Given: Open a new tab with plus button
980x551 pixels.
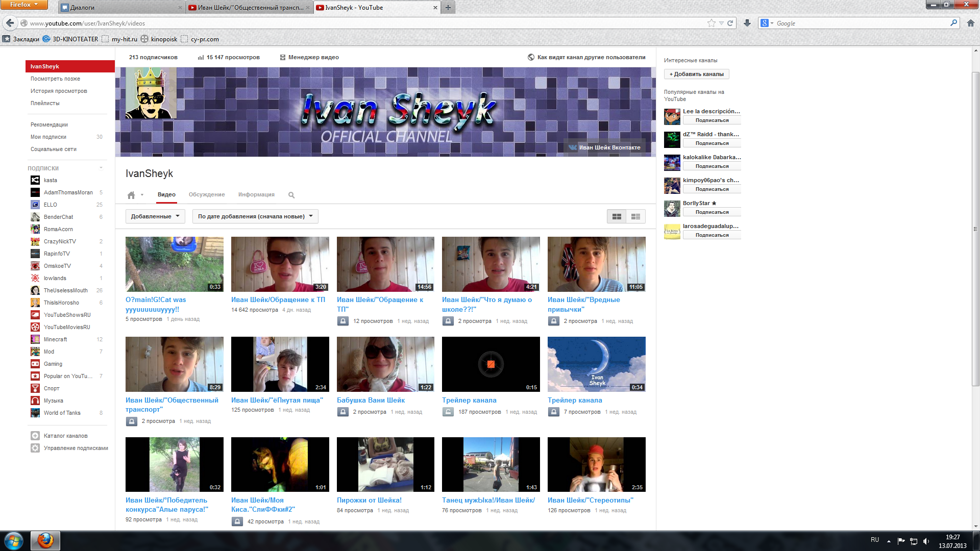Looking at the screenshot, I should click(448, 7).
